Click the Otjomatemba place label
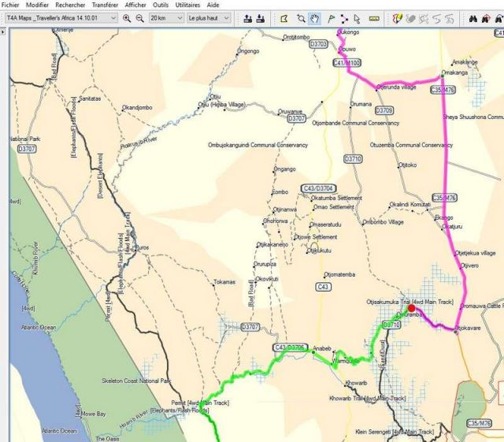The image size is (504, 442). pyautogui.click(x=339, y=275)
